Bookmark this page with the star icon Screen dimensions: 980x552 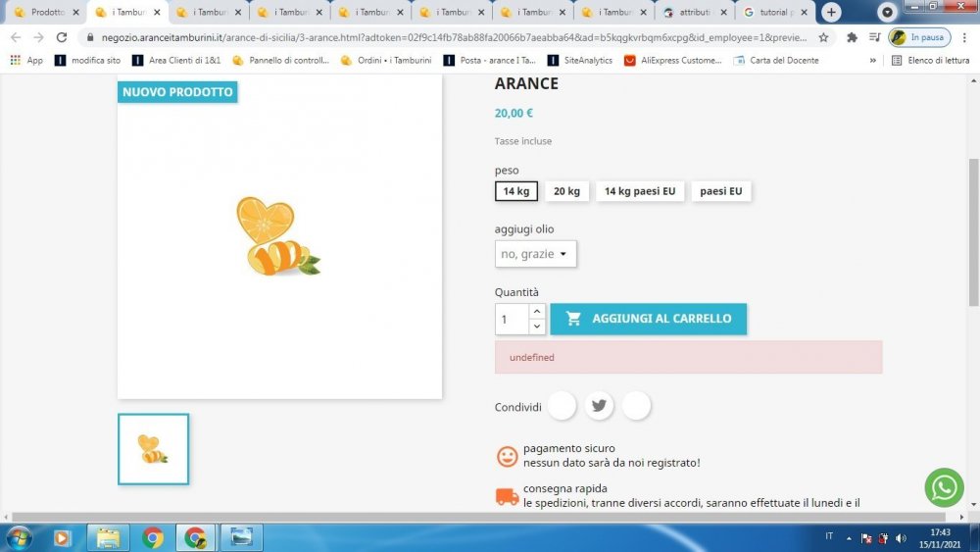click(x=824, y=37)
